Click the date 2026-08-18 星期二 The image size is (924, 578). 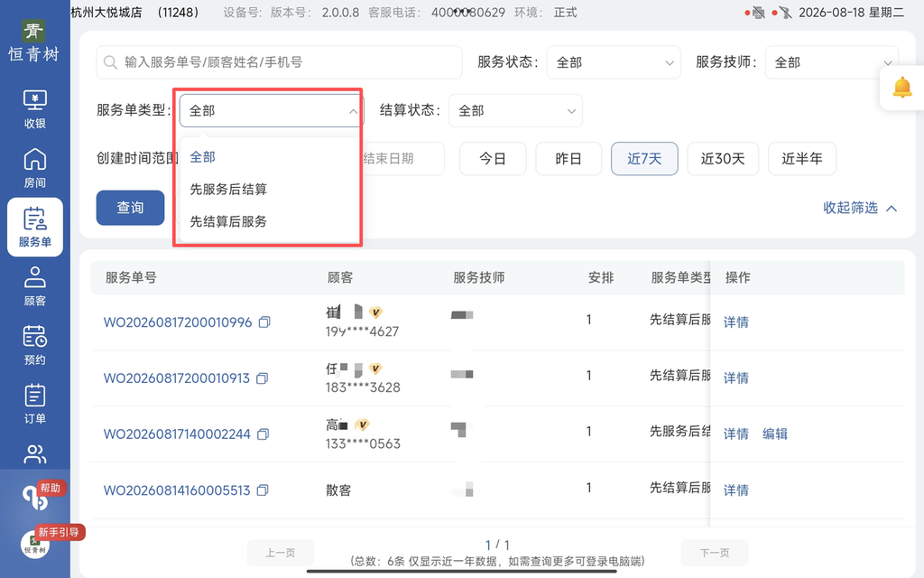(851, 13)
